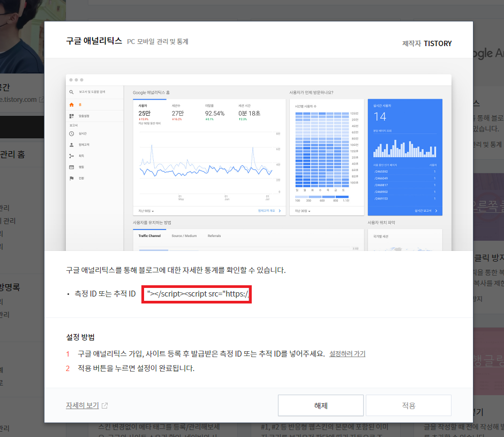Click the 구글 애널리틱스 dialog title
504x437 pixels.
point(94,41)
